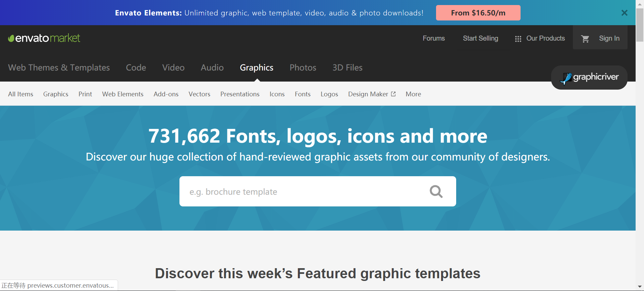The height and width of the screenshot is (291, 644).
Task: Click the '731,662 Fonts, logos, icons' heading
Action: 318,136
